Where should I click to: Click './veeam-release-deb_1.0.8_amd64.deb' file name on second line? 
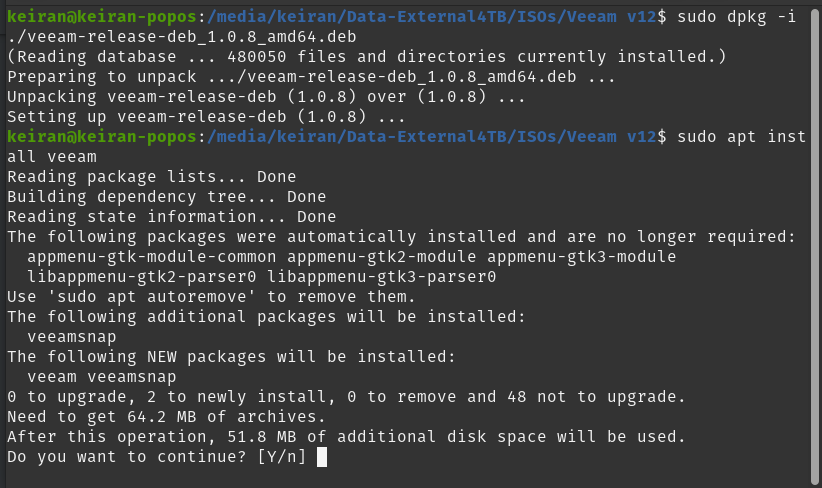(x=182, y=37)
